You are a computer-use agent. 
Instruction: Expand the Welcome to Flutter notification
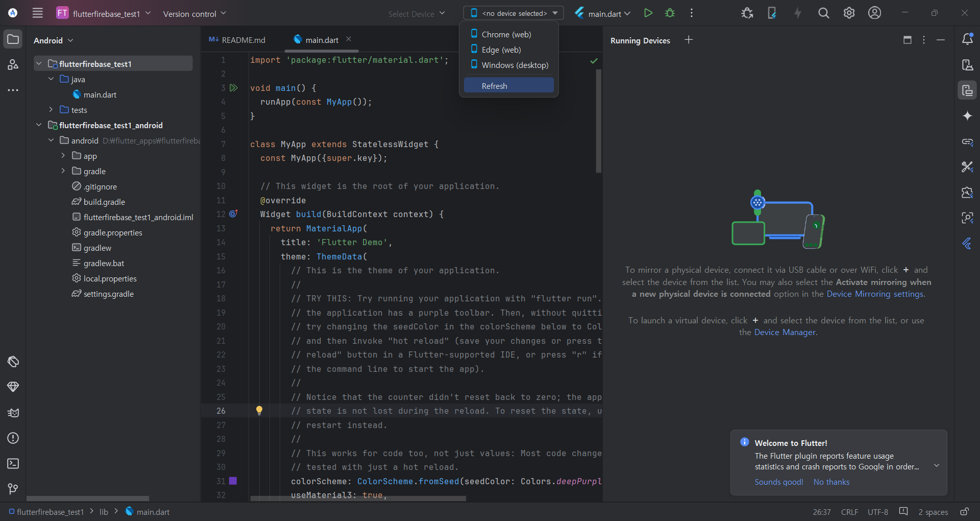tap(937, 466)
